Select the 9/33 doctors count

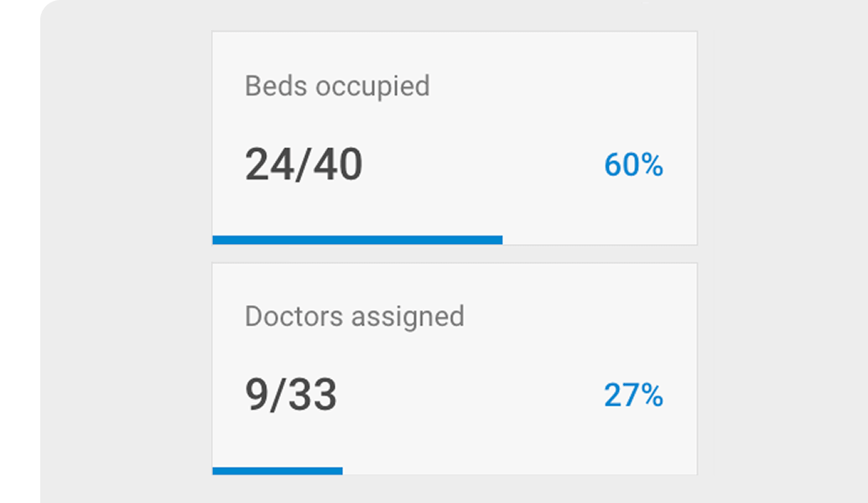pos(291,395)
